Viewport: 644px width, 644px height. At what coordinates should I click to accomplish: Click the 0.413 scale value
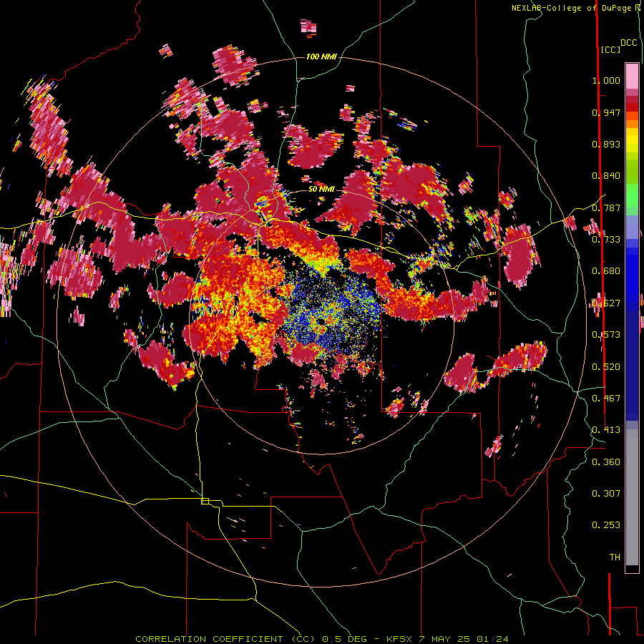coord(606,430)
